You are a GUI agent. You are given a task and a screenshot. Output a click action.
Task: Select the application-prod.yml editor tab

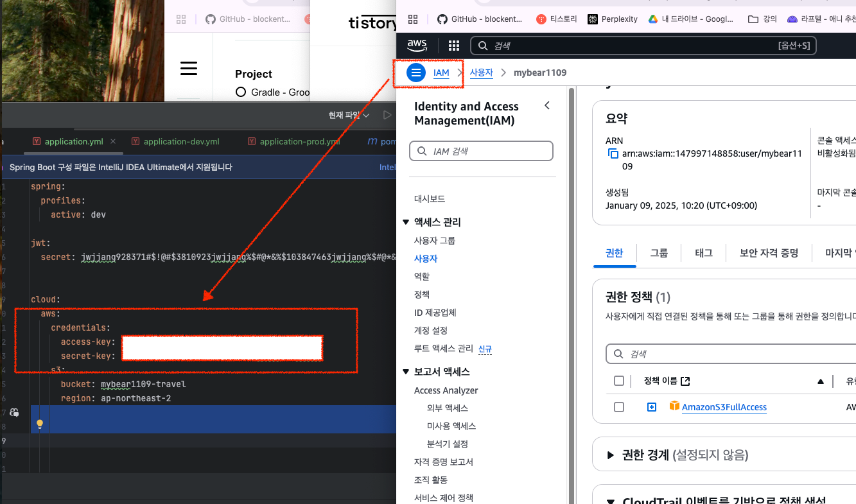click(x=293, y=142)
